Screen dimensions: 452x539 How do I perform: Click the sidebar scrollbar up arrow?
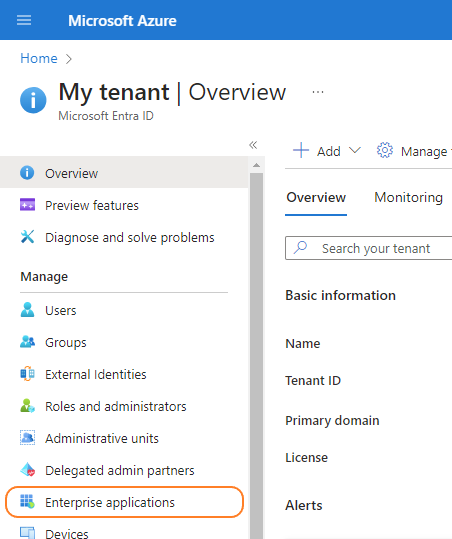256,165
